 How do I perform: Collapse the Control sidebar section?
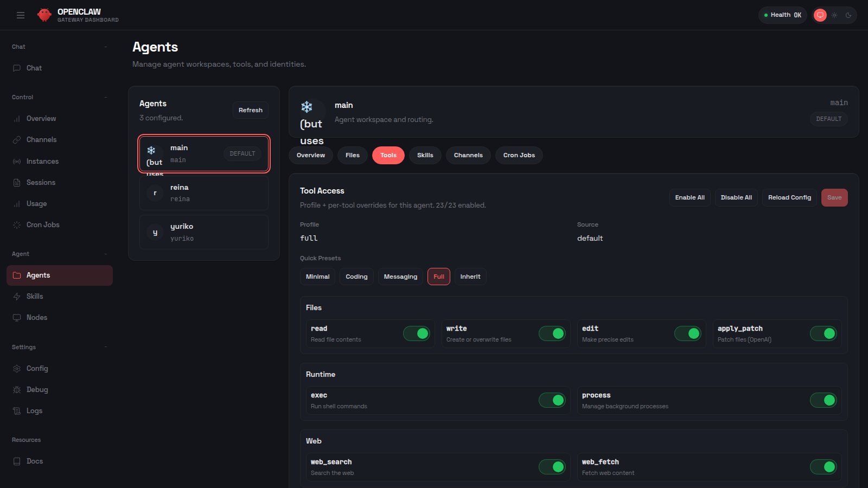click(106, 97)
